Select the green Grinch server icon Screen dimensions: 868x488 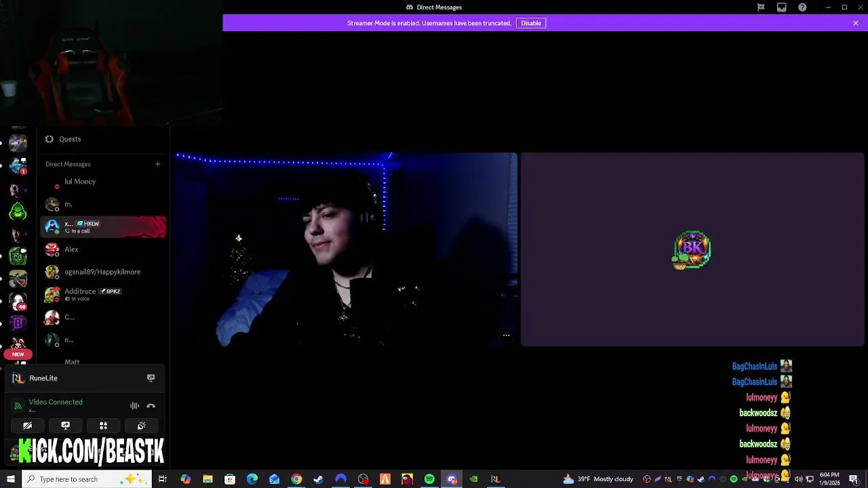[18, 212]
